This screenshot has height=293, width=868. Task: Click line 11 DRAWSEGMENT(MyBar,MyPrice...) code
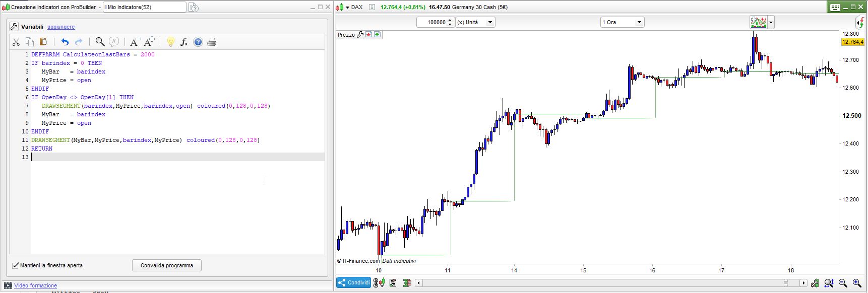click(145, 140)
